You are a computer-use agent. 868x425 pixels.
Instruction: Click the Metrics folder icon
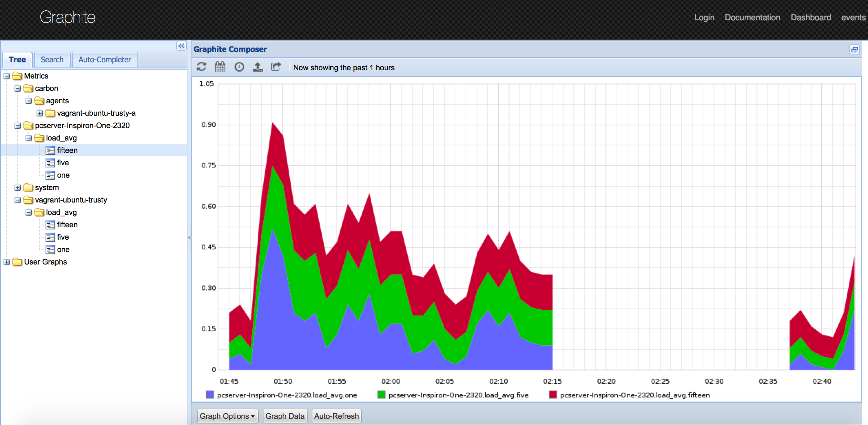pos(17,76)
